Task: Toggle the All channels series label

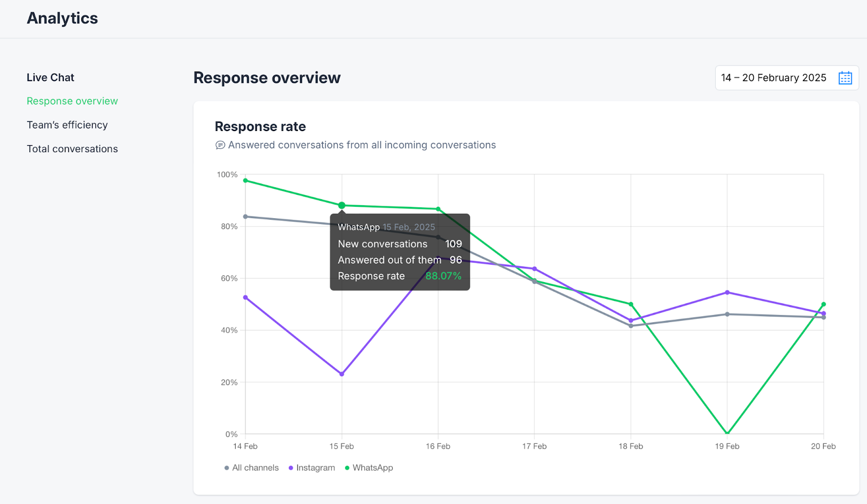Action: 255,468
